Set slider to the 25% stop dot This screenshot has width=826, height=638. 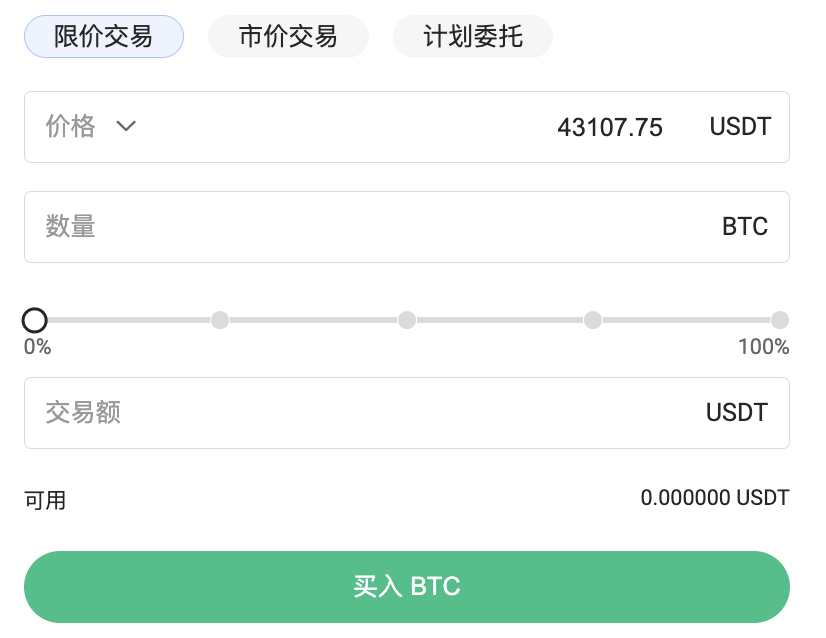tap(220, 320)
